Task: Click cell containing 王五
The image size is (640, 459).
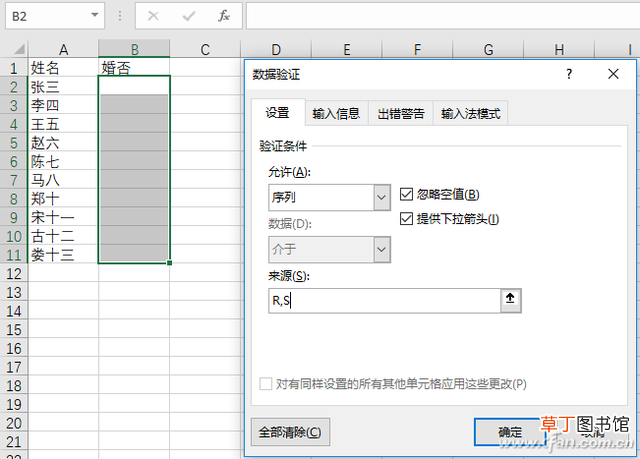Action: coord(63,124)
